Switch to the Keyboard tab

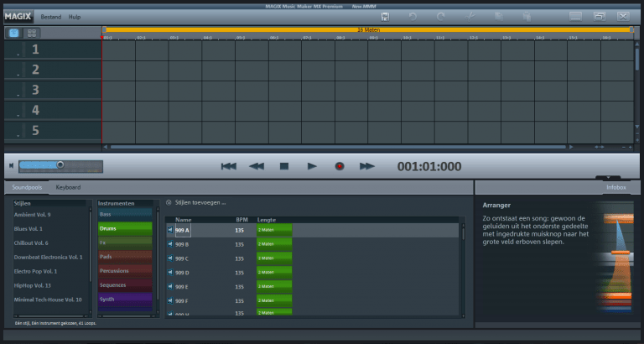(x=68, y=187)
